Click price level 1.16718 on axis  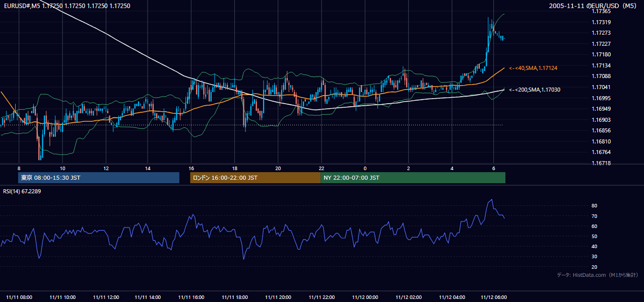tap(602, 163)
